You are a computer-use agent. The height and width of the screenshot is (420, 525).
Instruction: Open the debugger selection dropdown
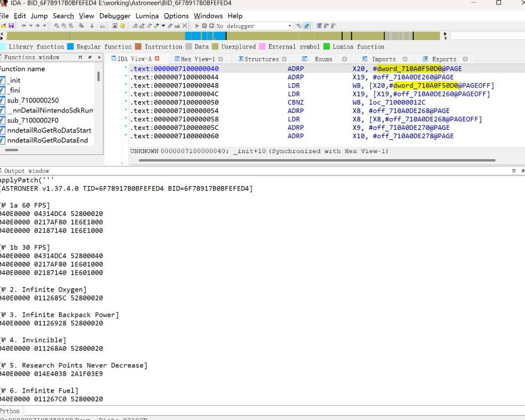tap(290, 26)
